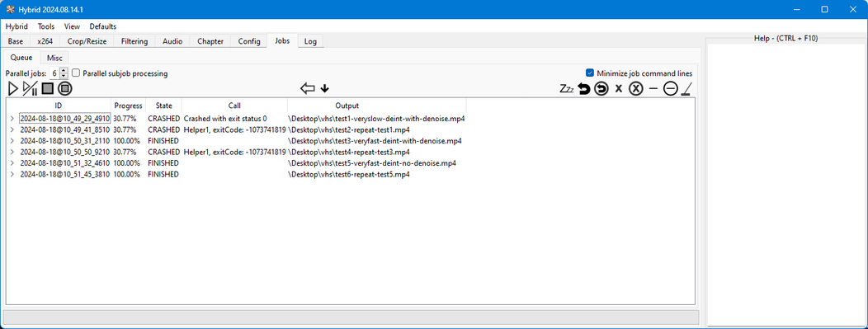Expand job 2024-08-18@10_50_50_9210 row
The height and width of the screenshot is (329, 868).
tap(12, 152)
